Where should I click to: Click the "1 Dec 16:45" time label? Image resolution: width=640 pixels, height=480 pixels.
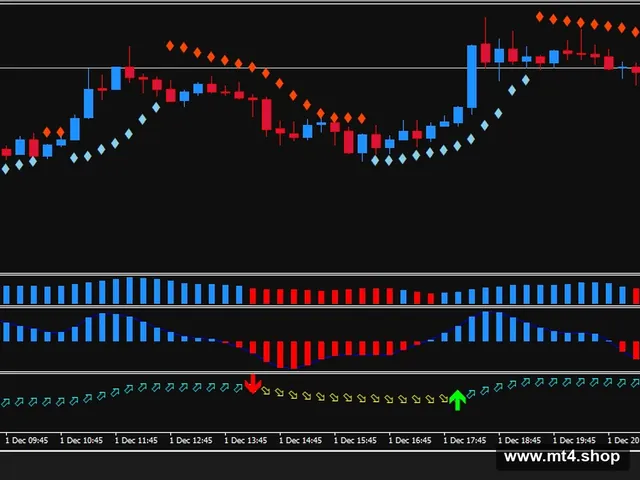coord(410,440)
